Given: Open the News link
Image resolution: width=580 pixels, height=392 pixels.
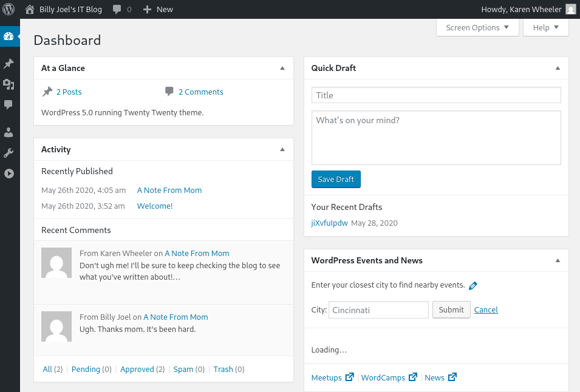Looking at the screenshot, I should pyautogui.click(x=435, y=377).
